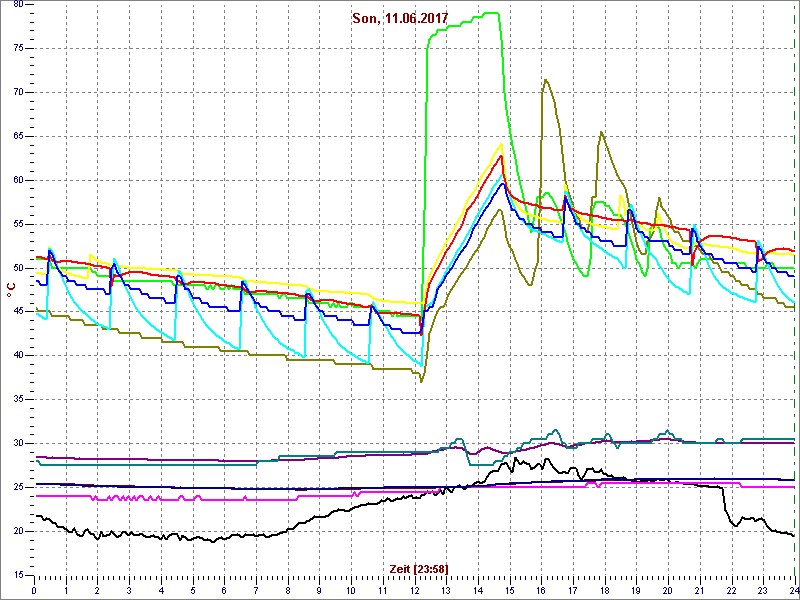Screen dimensions: 800x600
Task: Click hour 2 on the time axis
Action: click(x=97, y=591)
